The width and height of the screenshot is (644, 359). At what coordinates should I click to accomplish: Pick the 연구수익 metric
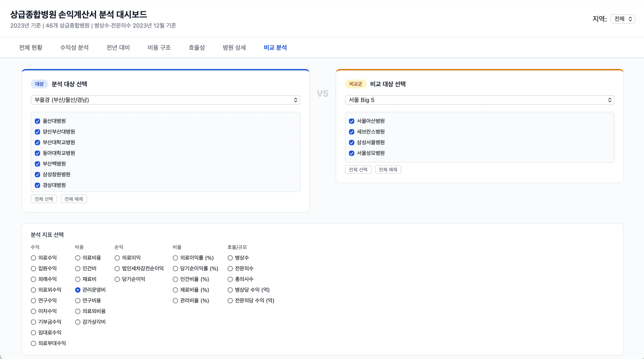point(33,301)
